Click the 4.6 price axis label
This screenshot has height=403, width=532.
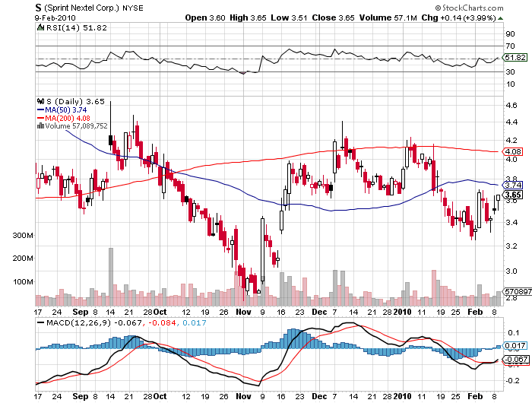pos(511,106)
